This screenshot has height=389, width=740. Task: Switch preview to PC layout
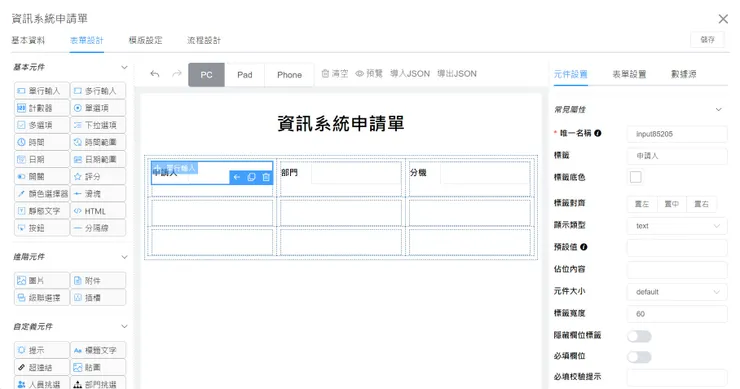206,75
